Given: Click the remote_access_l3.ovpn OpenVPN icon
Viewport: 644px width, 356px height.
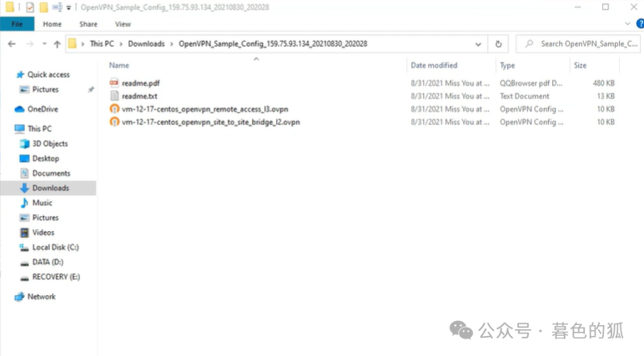Looking at the screenshot, I should (114, 109).
